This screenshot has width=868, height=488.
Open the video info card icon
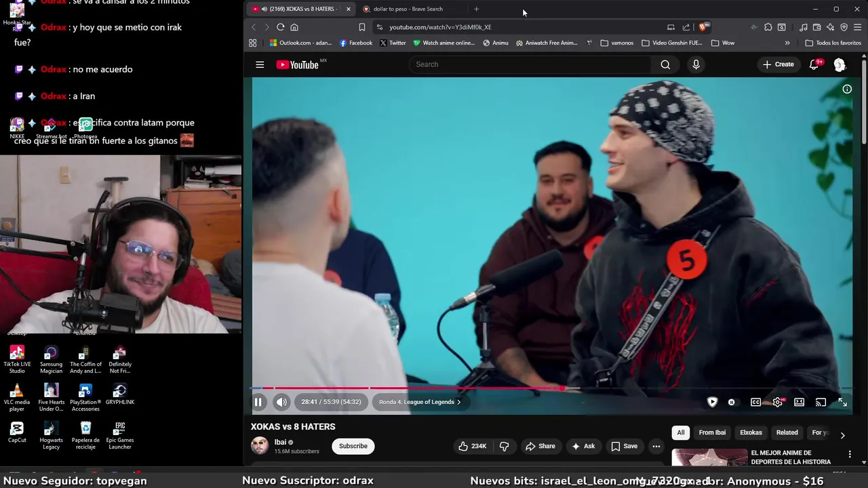pos(847,89)
